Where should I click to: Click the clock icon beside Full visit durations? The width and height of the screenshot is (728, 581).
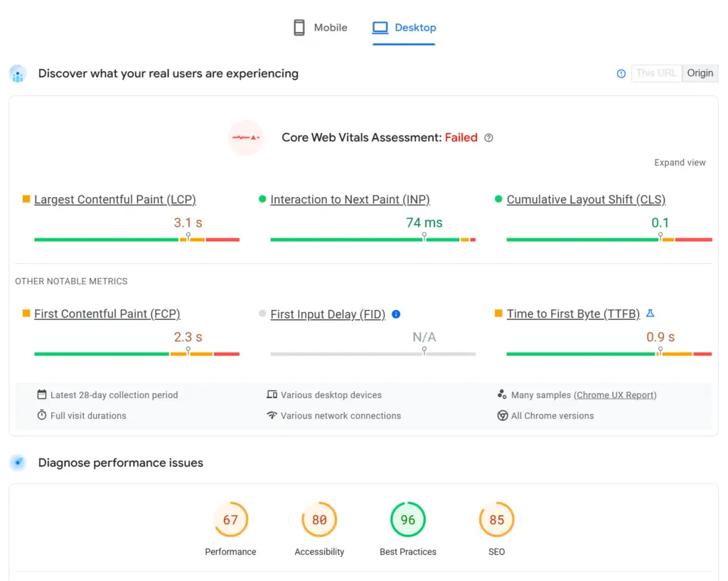[x=42, y=416]
